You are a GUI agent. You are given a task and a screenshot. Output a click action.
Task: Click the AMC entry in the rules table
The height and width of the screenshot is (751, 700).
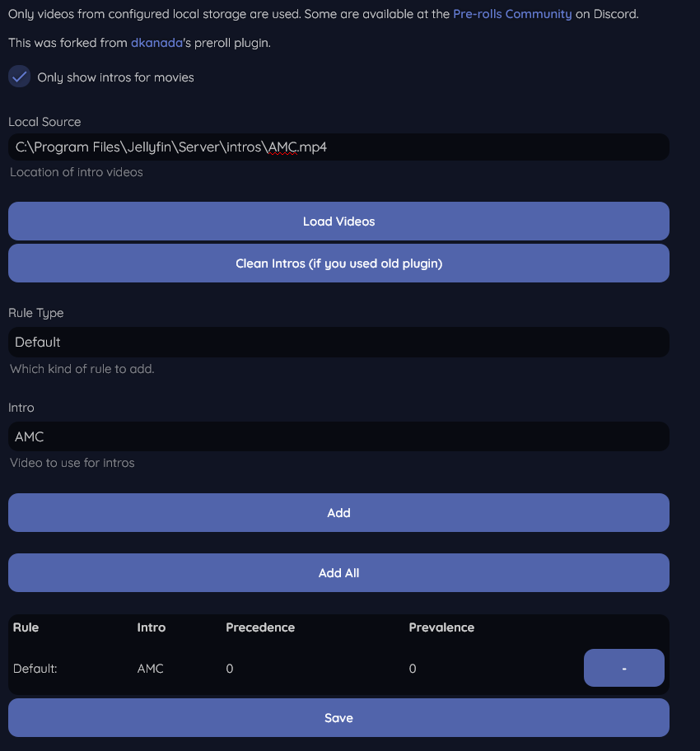pos(151,669)
